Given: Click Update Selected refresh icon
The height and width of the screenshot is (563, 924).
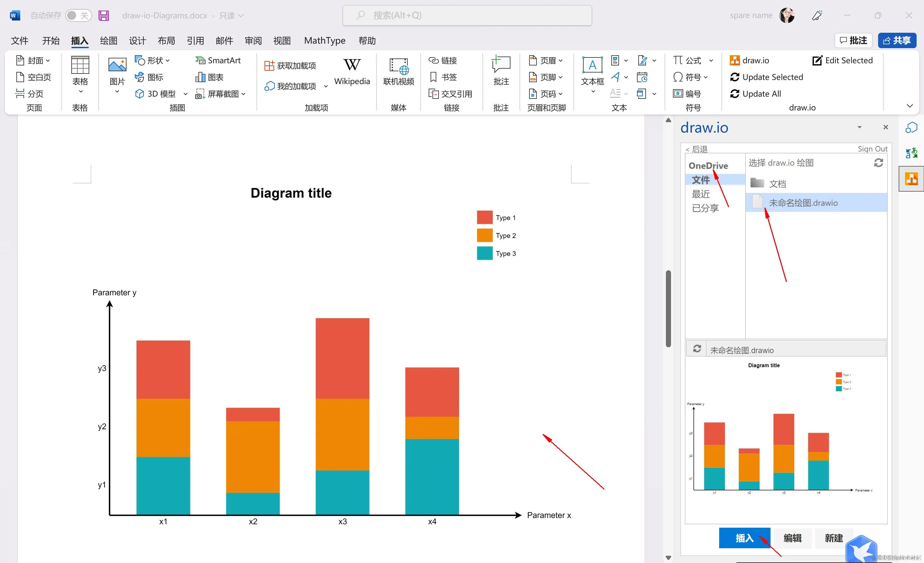Looking at the screenshot, I should pyautogui.click(x=734, y=77).
